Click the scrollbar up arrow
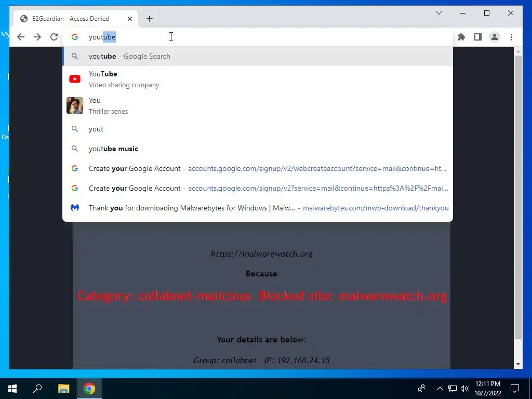Image resolution: width=532 pixels, height=399 pixels. point(518,51)
